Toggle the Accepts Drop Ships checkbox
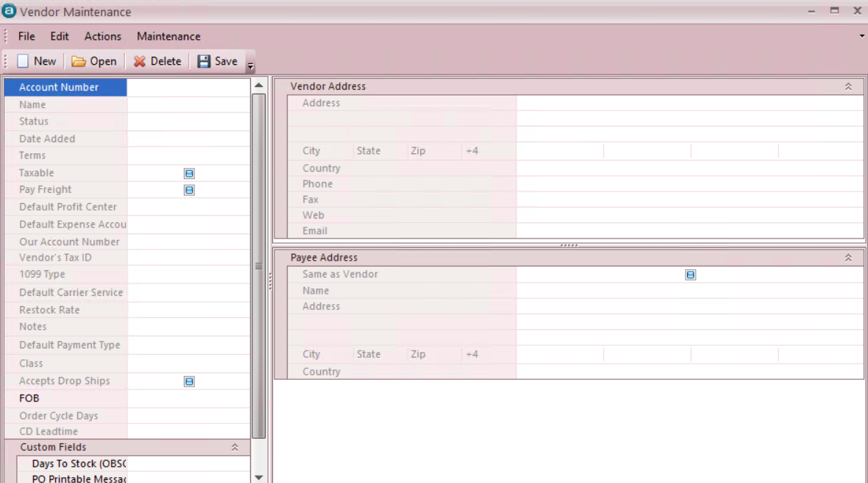This screenshot has width=868, height=483. tap(189, 381)
